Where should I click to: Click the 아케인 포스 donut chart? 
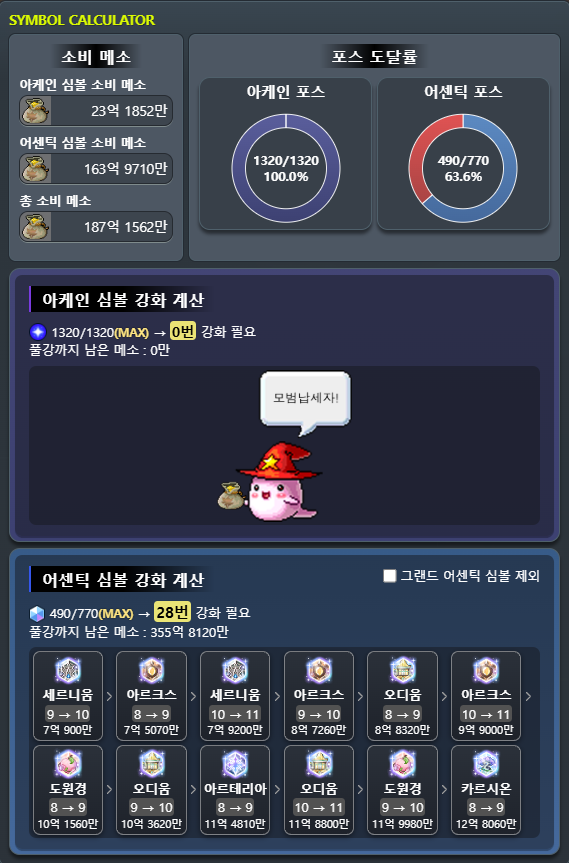pos(286,168)
